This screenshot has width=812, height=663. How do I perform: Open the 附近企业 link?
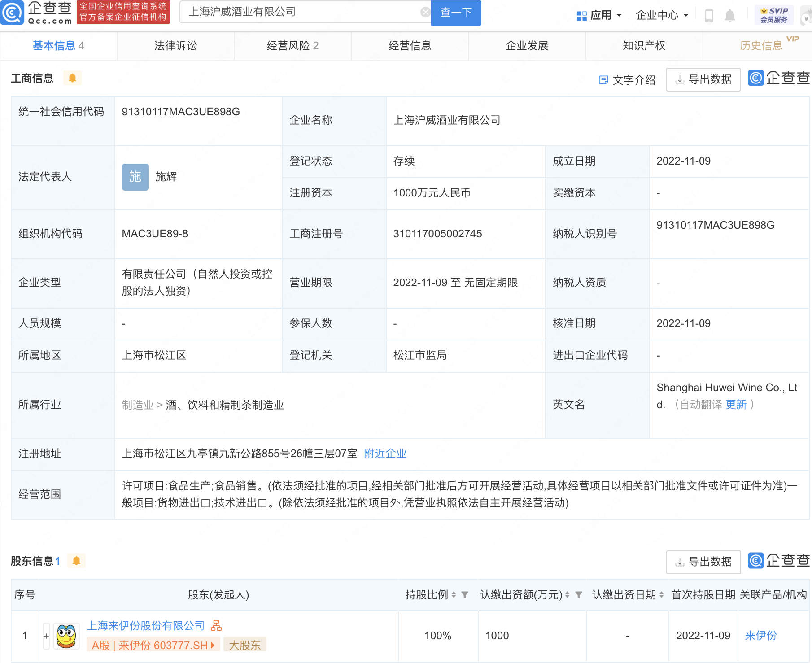coord(384,453)
